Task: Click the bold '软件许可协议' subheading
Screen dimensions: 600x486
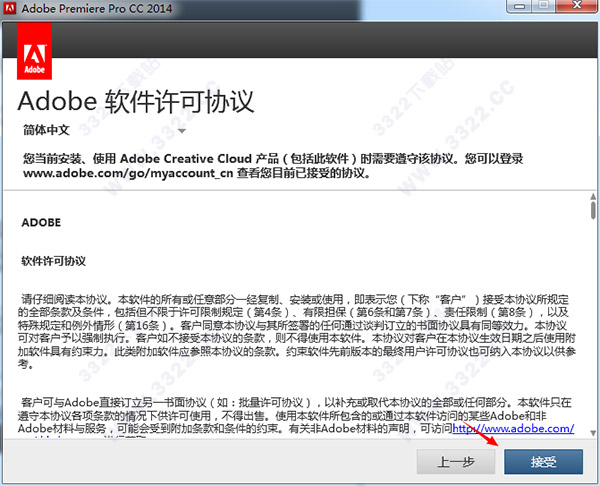Action: tap(53, 261)
